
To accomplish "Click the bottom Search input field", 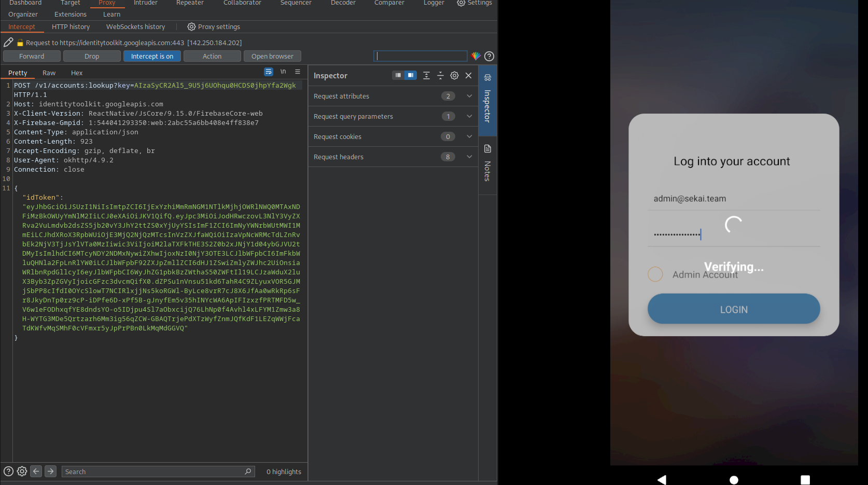I will 158,472.
